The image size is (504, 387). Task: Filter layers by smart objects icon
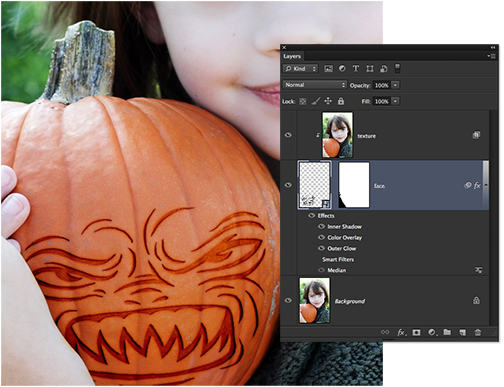384,69
